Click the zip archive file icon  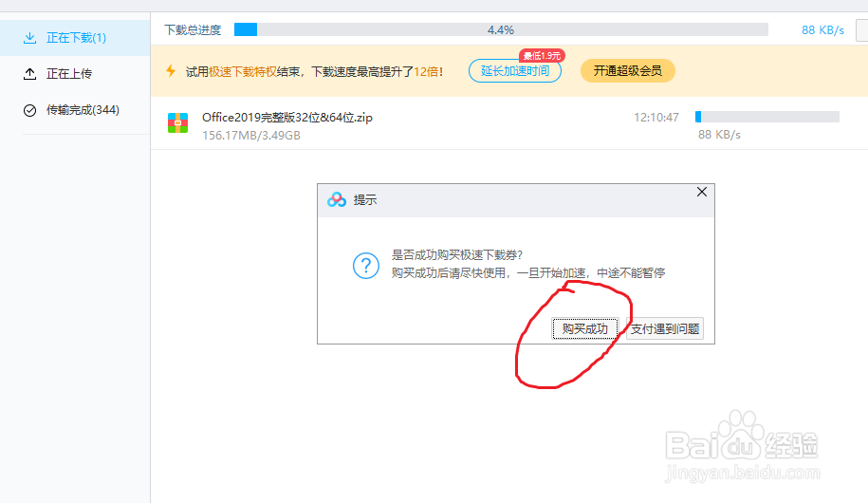pyautogui.click(x=177, y=122)
